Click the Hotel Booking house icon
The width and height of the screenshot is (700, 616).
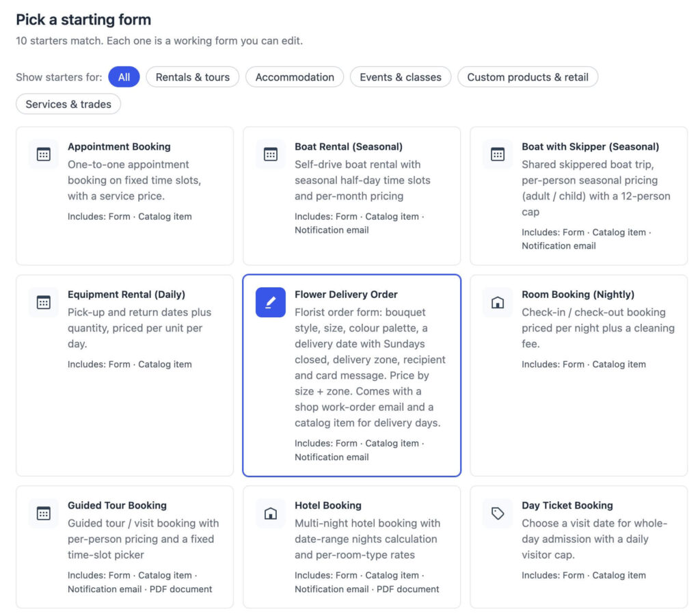point(271,513)
